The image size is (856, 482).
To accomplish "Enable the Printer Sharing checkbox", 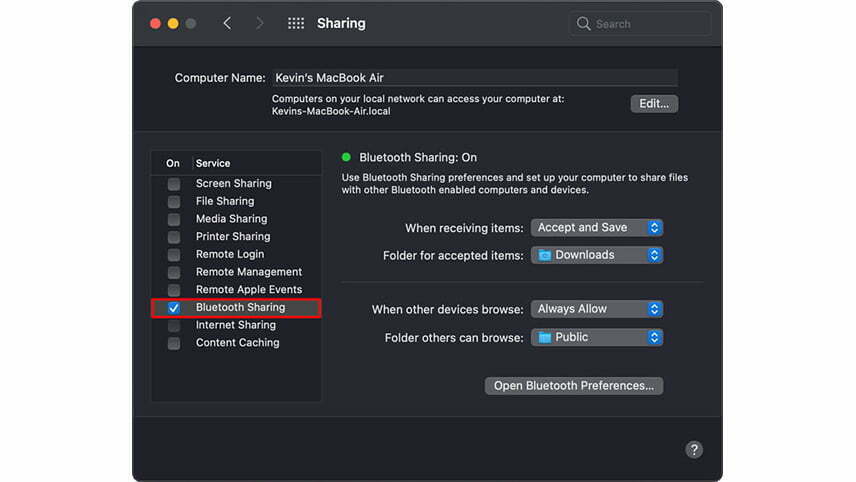I will click(x=174, y=237).
